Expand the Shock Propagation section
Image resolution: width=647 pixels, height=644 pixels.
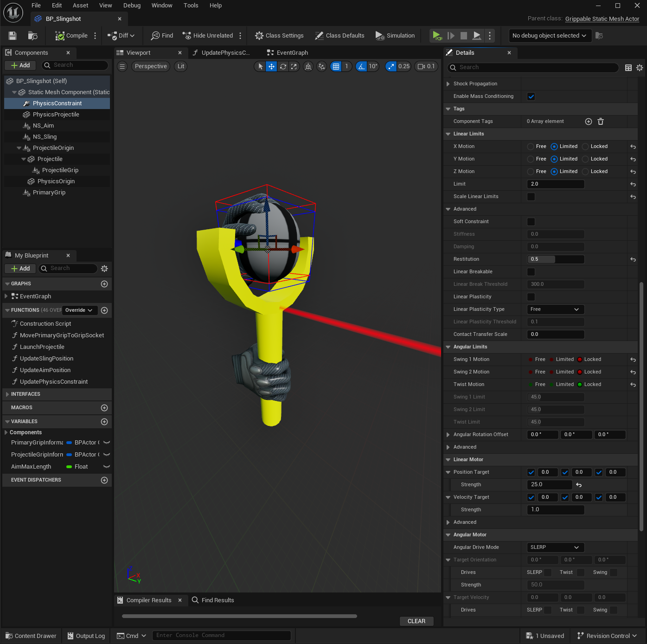point(448,84)
